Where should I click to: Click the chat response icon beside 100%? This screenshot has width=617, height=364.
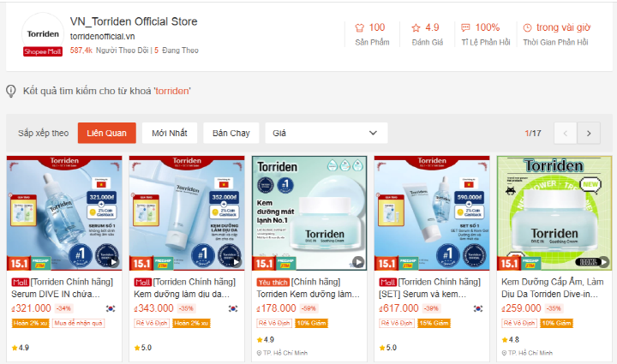click(x=465, y=27)
